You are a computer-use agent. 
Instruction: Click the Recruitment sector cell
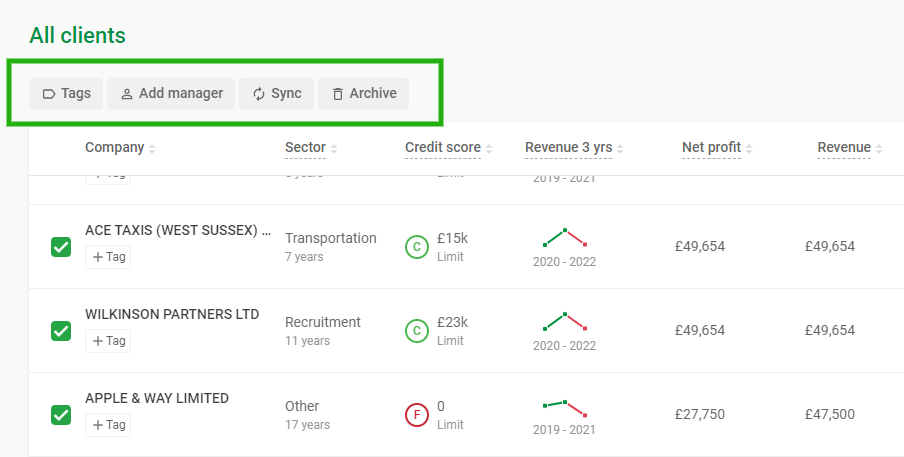click(323, 331)
